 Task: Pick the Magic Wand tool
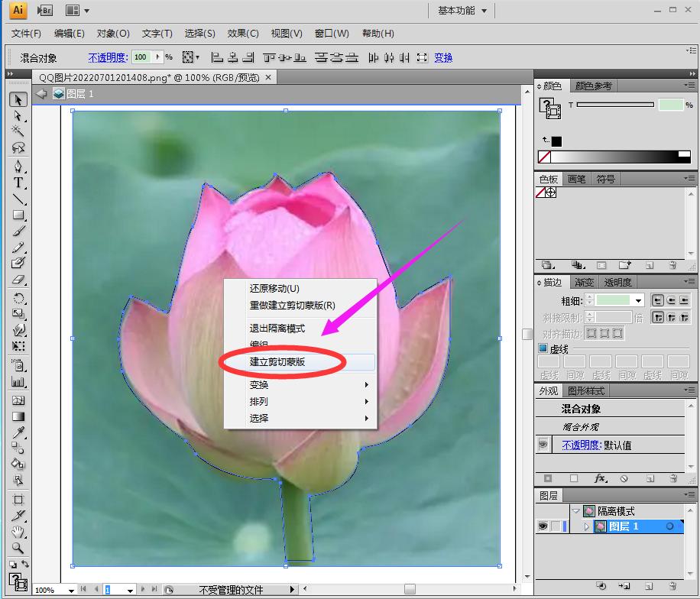click(19, 132)
